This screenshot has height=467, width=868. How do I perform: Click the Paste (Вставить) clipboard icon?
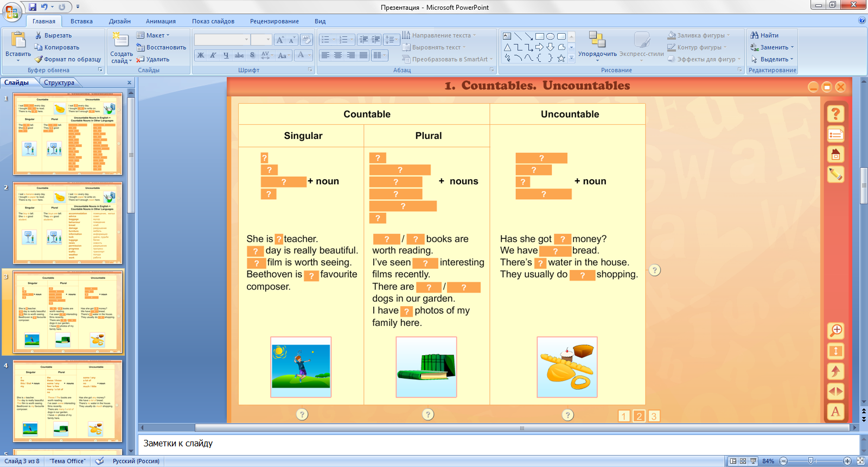coord(18,41)
